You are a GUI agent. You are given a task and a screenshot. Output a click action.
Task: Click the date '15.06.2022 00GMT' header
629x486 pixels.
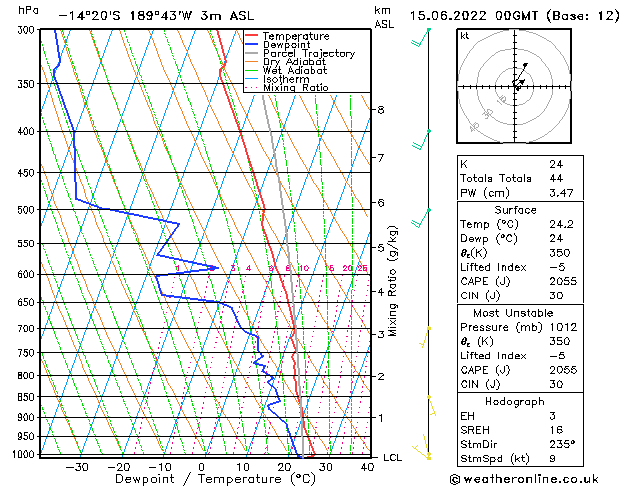pyautogui.click(x=474, y=16)
